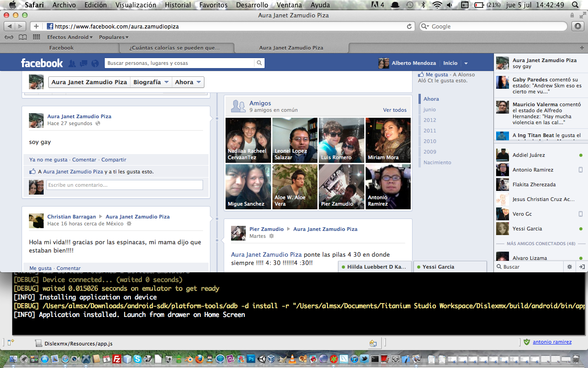The width and height of the screenshot is (588, 368).
Task: Reload the page with the refresh icon
Action: (409, 26)
